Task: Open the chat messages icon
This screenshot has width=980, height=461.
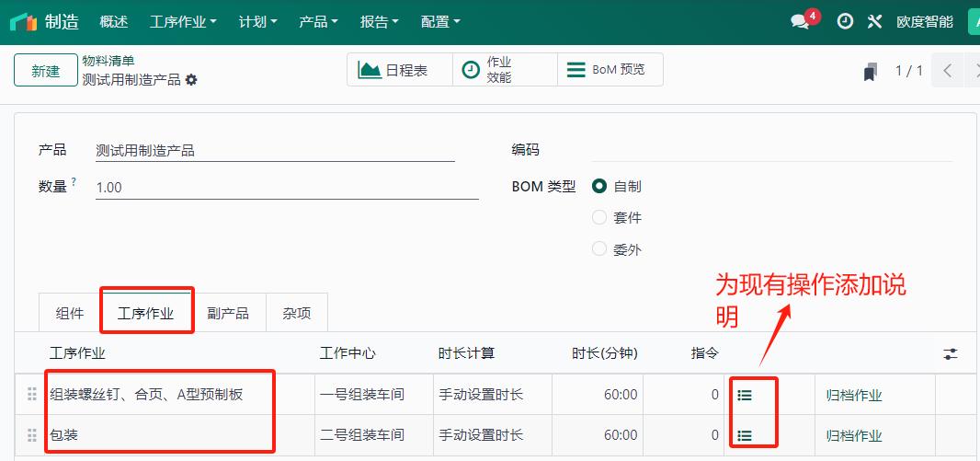Action: coord(800,22)
